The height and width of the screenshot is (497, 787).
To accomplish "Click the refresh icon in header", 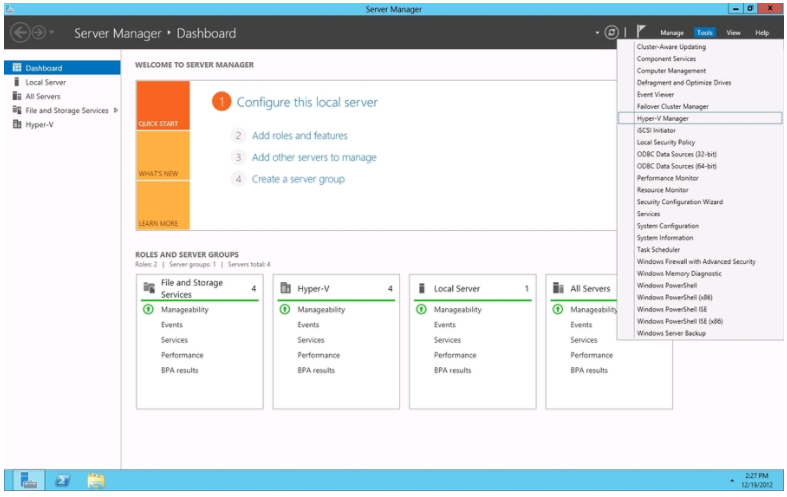I will tap(611, 33).
